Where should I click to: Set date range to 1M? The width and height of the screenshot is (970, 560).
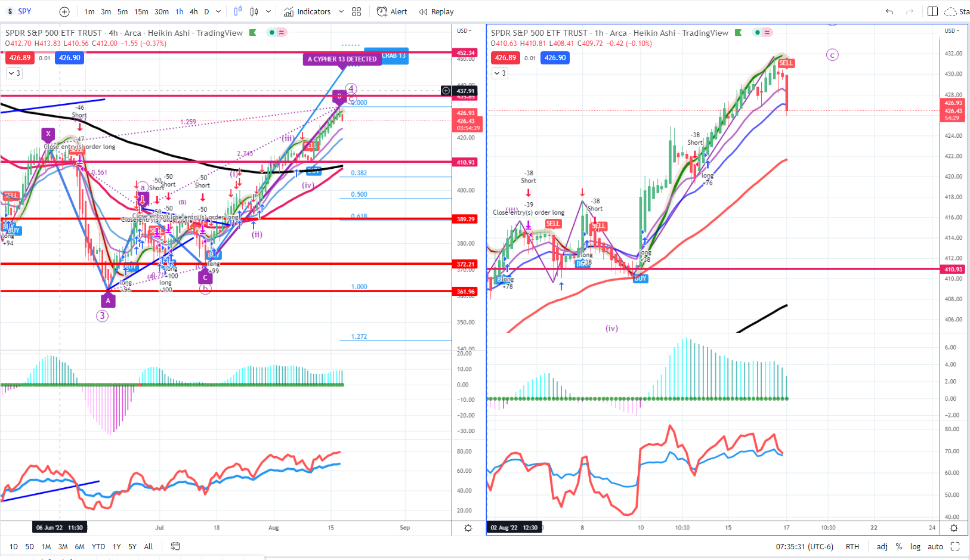click(46, 546)
